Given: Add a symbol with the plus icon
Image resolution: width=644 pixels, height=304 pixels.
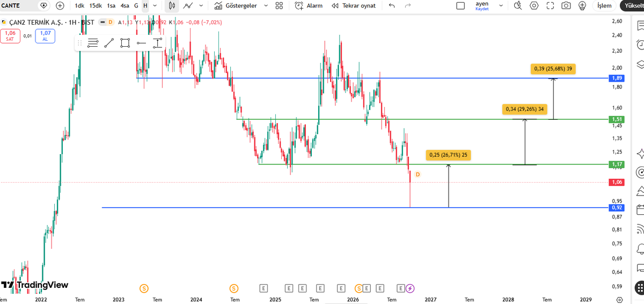Looking at the screenshot, I should tap(60, 5).
